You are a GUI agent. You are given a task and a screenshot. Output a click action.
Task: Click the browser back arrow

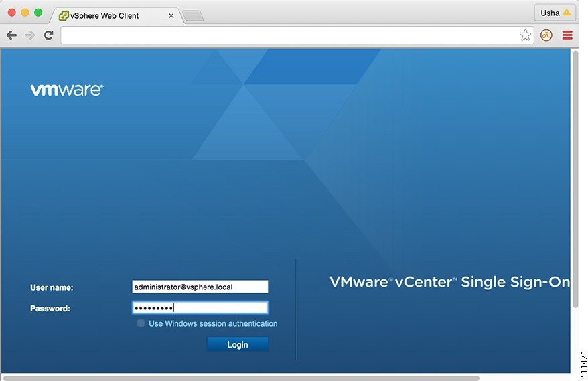[11, 35]
